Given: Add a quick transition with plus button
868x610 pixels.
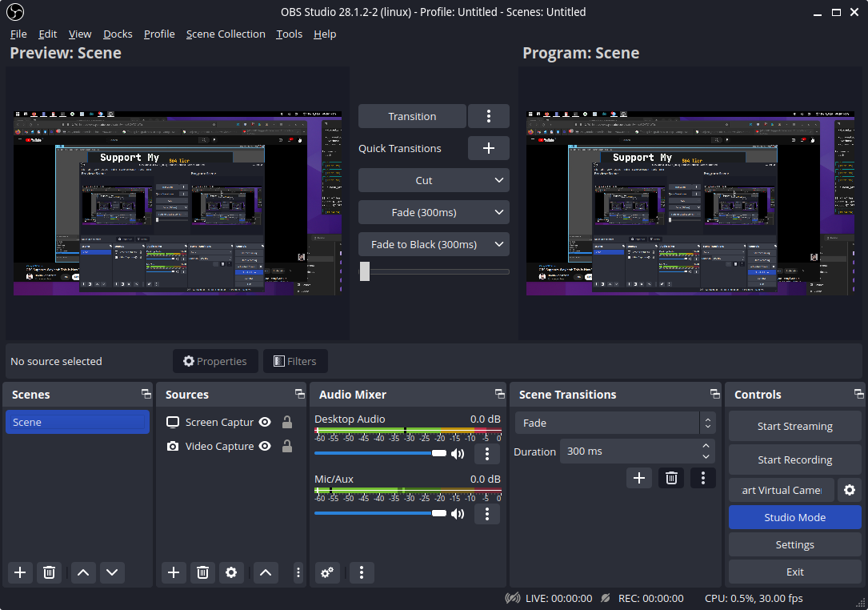Looking at the screenshot, I should 488,148.
